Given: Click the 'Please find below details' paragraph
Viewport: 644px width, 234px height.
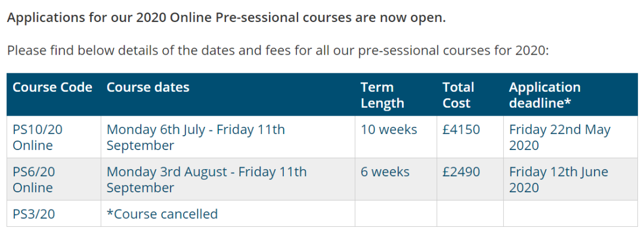Looking at the screenshot, I should point(278,51).
